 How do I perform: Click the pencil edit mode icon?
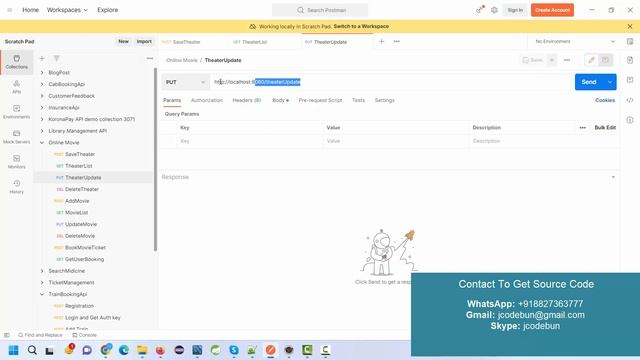point(591,60)
